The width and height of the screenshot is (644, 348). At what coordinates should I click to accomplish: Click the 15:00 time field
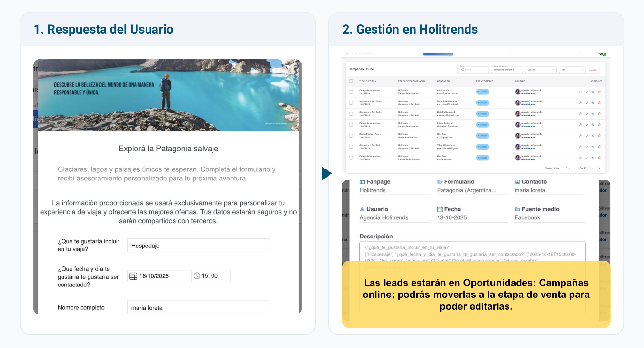click(211, 276)
